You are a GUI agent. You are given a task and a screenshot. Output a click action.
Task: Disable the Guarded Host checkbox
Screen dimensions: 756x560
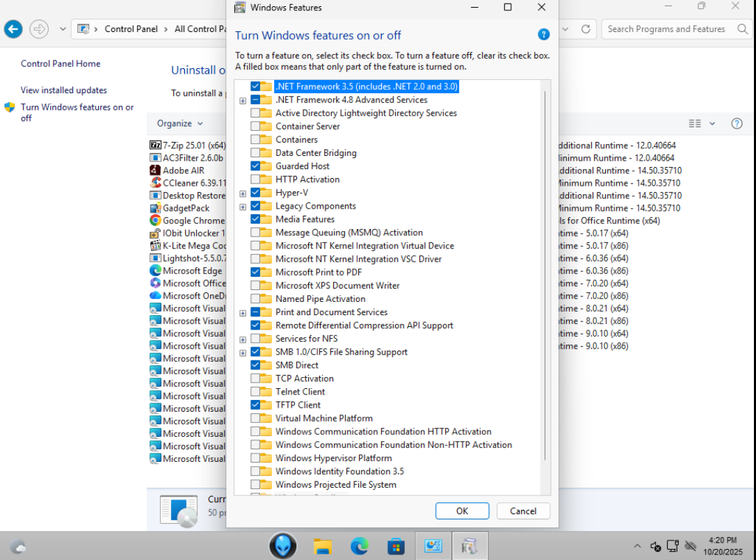(x=255, y=166)
